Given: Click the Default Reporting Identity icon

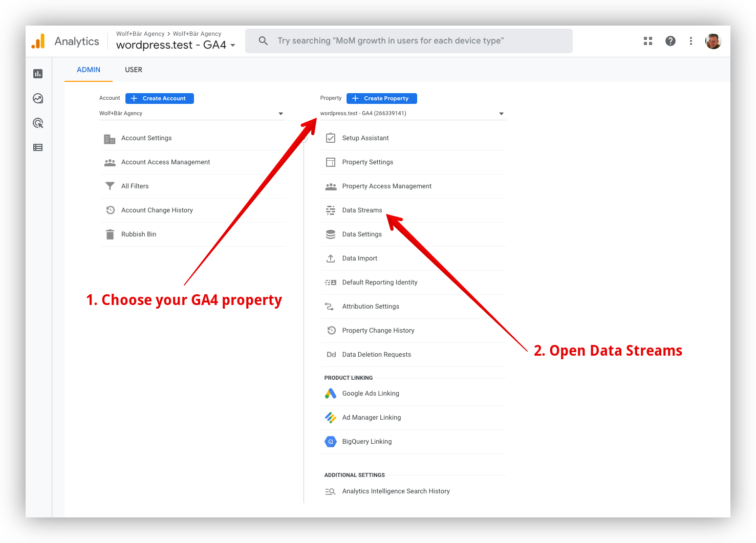Looking at the screenshot, I should click(331, 283).
